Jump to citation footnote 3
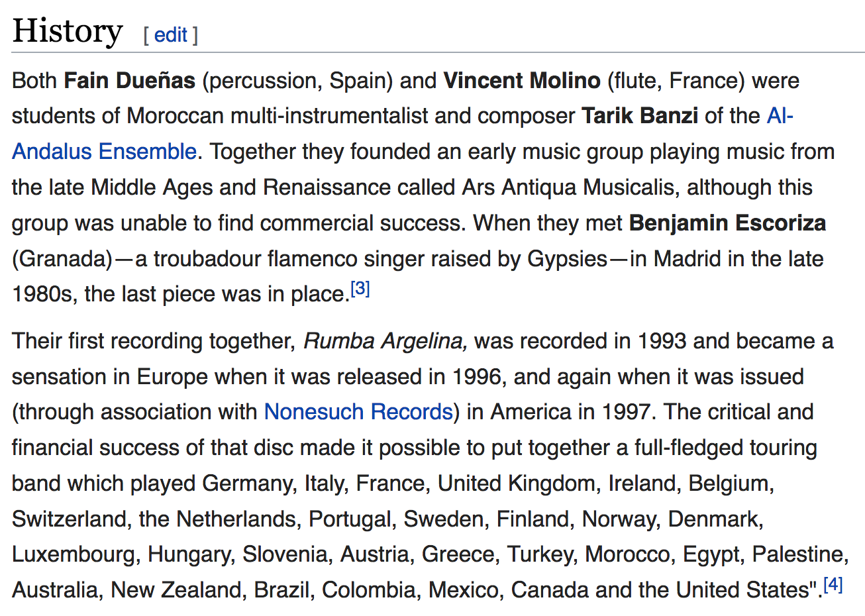865x616 pixels. [360, 289]
